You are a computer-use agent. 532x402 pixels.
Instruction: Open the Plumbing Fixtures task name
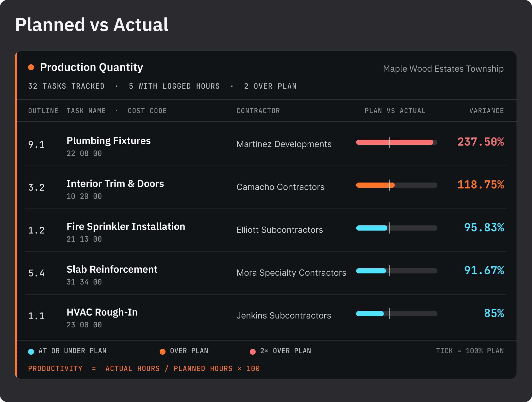(x=109, y=141)
